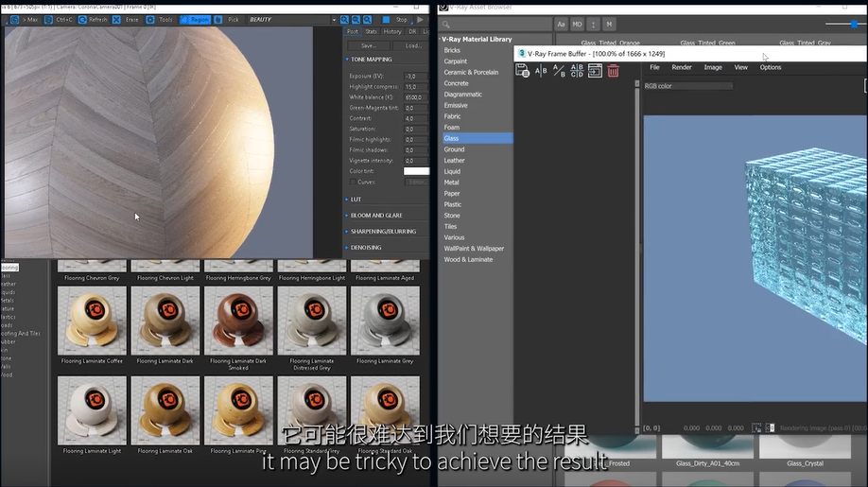Switch to the History tab

coord(392,31)
